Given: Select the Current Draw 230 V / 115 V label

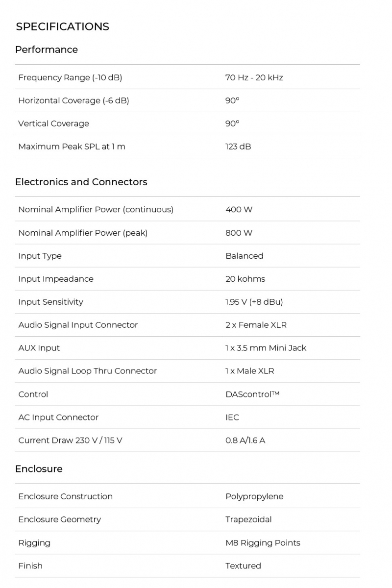Looking at the screenshot, I should 70,441.
